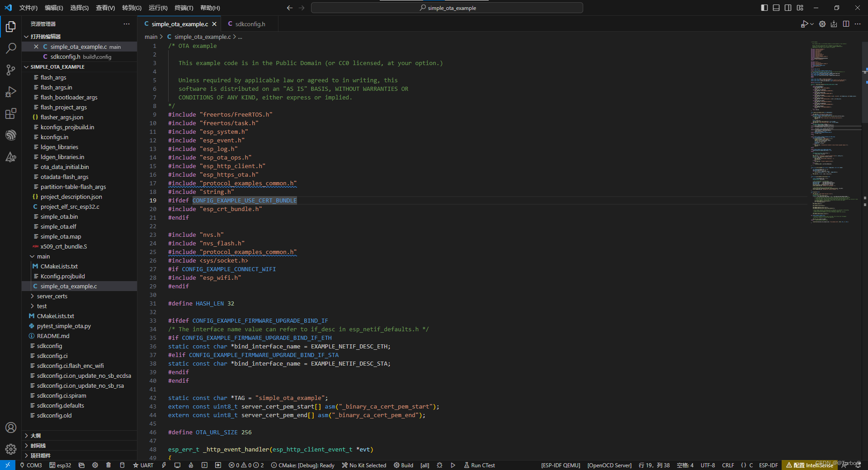The image size is (868, 470).
Task: Open editor more actions ellipsis
Action: [858, 24]
